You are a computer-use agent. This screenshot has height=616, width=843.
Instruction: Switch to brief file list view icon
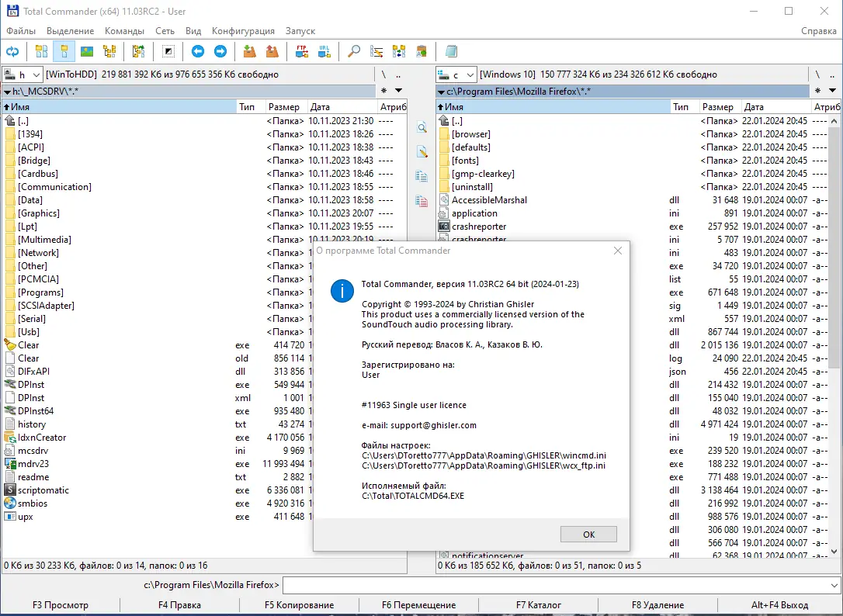pyautogui.click(x=41, y=52)
